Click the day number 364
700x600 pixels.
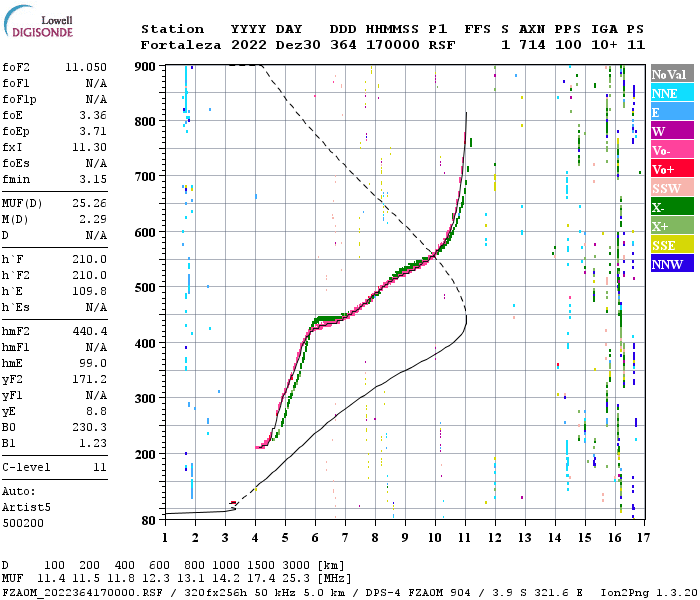343,45
